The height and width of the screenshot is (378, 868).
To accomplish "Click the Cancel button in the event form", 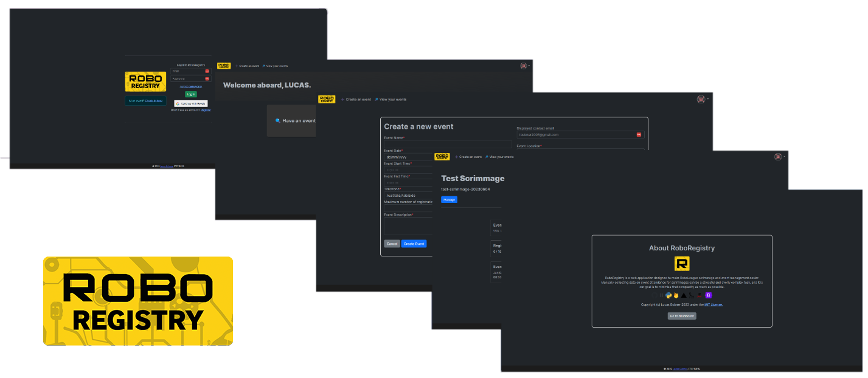I will coord(392,244).
